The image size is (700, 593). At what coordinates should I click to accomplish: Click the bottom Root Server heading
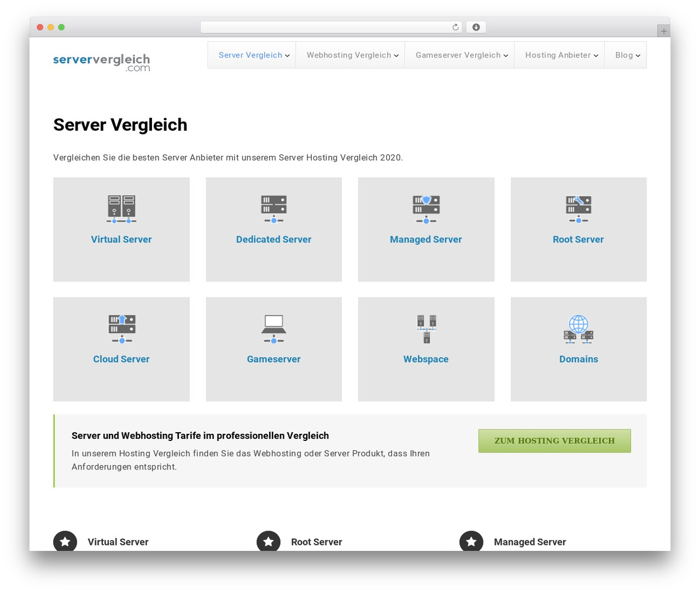[317, 542]
